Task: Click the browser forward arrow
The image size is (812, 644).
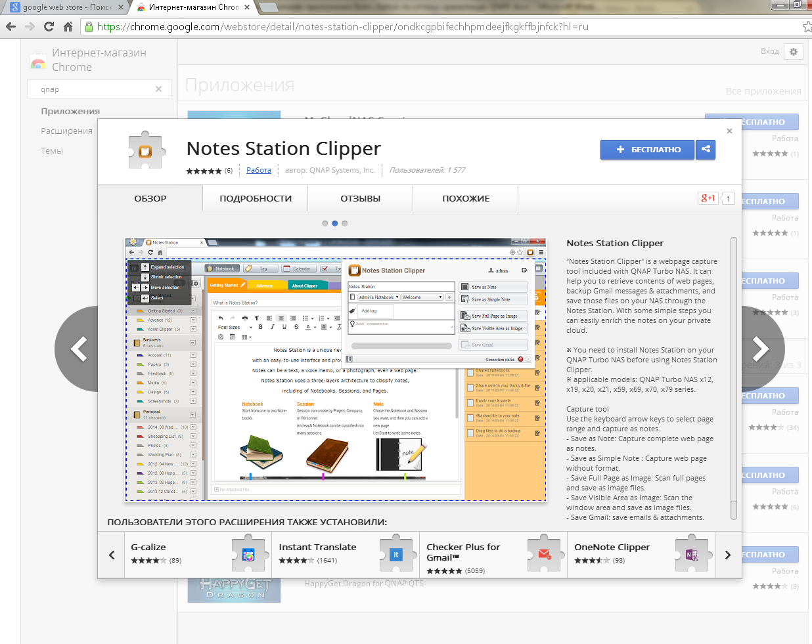Action: pyautogui.click(x=30, y=27)
